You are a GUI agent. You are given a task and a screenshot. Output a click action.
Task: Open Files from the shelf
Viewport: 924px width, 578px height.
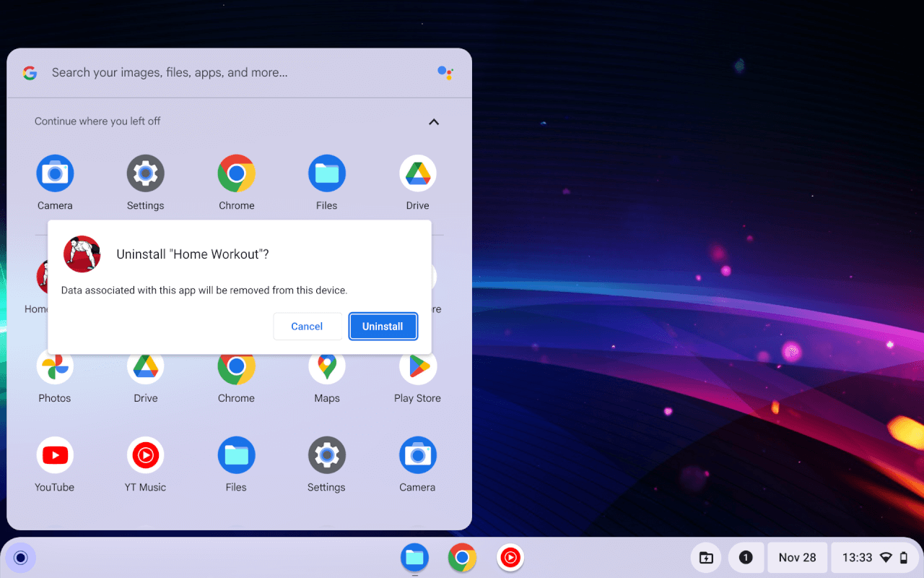(414, 558)
